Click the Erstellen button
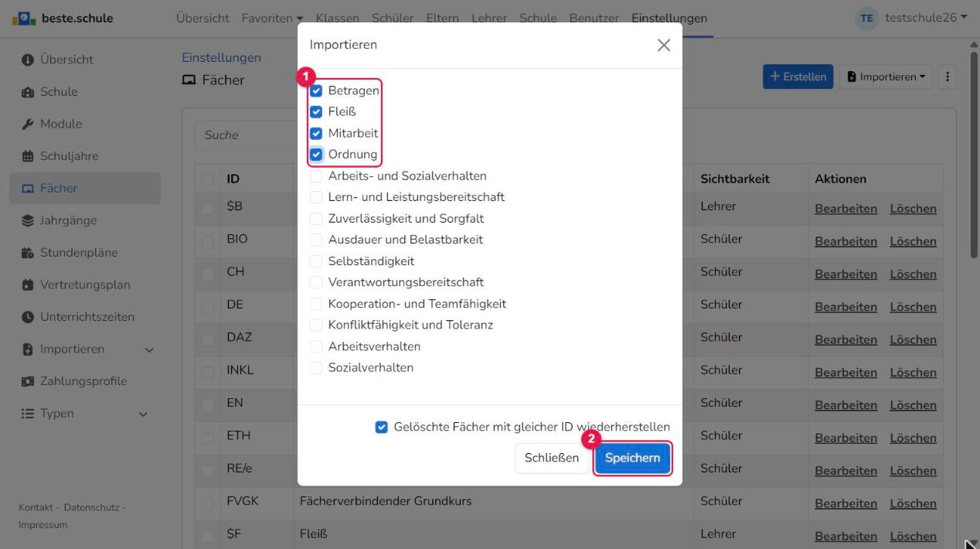Image resolution: width=980 pixels, height=549 pixels. click(798, 77)
